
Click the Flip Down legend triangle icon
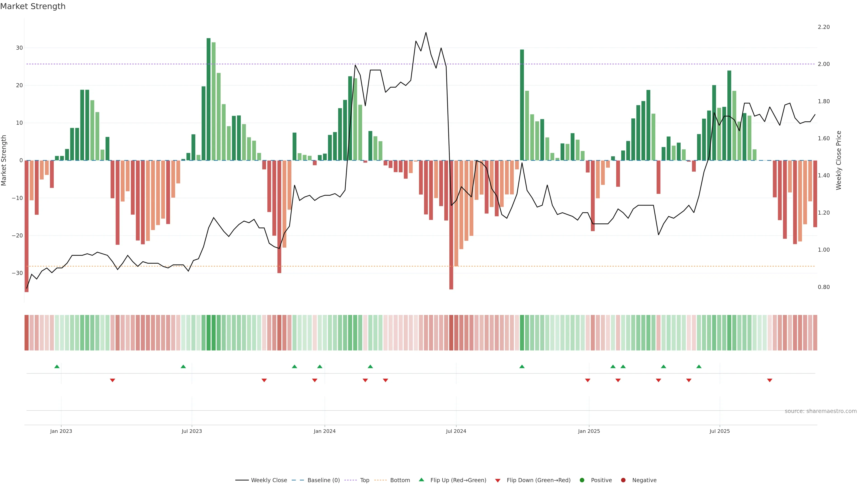(498, 480)
